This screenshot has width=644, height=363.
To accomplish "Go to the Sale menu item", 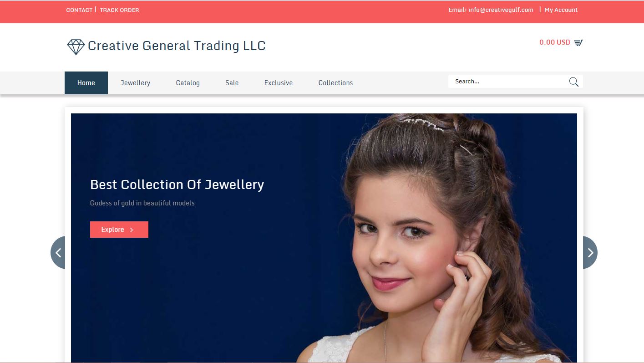I will tap(232, 83).
